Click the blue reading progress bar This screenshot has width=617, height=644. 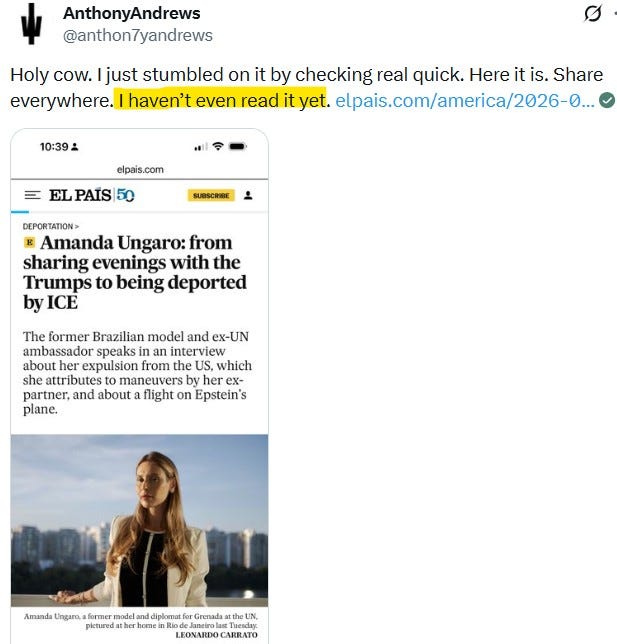click(x=20, y=212)
